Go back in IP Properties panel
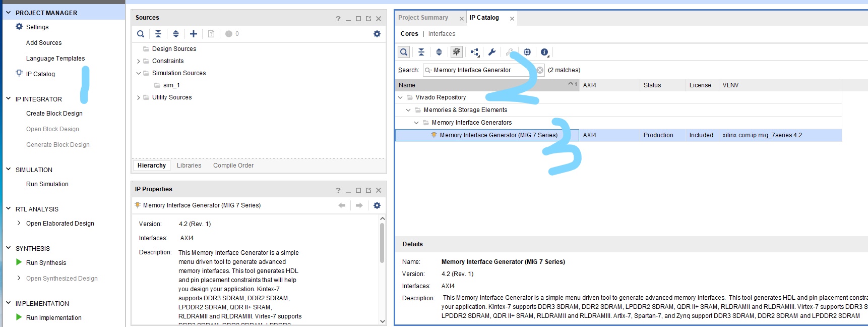 pos(342,205)
